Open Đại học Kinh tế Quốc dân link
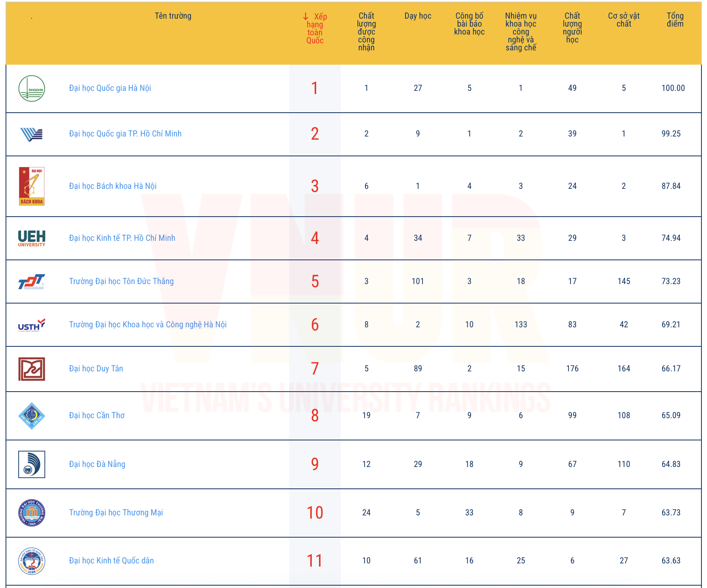The image size is (707, 588). [x=111, y=561]
